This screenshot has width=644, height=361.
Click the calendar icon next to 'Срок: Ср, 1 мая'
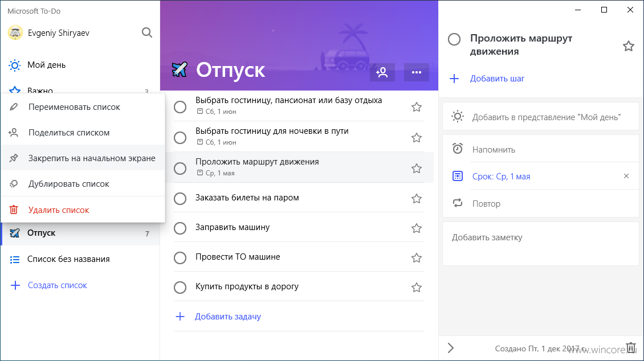458,177
